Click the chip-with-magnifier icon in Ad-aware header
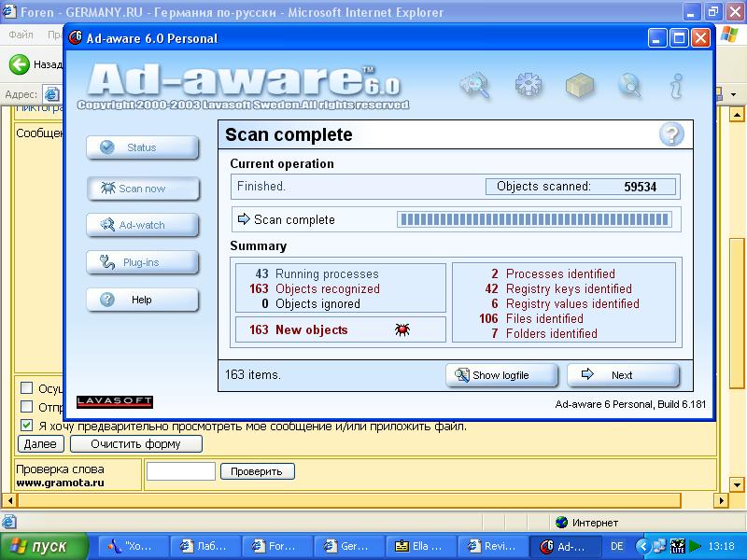The height and width of the screenshot is (560, 747). pos(475,85)
